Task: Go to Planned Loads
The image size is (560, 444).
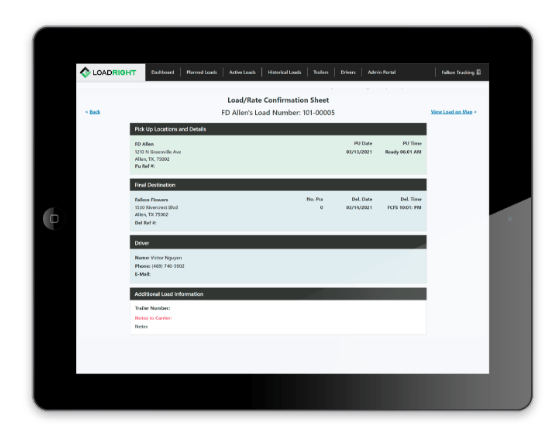Action: pos(201,72)
